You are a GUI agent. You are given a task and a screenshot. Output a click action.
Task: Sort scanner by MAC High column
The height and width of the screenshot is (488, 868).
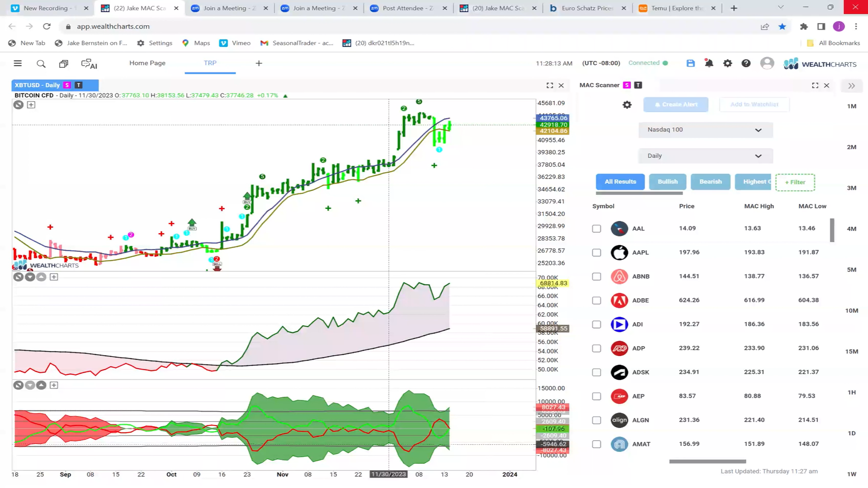tap(759, 206)
